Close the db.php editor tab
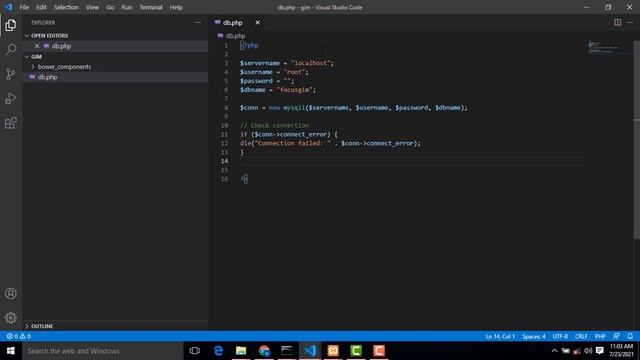Viewport: 640px width, 360px height. tap(258, 22)
